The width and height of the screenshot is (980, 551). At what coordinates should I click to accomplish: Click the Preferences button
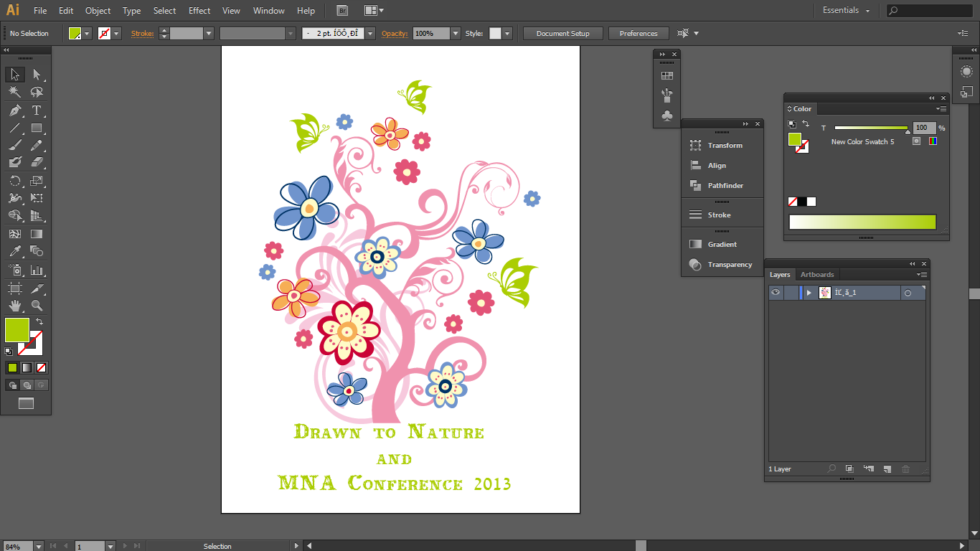(638, 34)
